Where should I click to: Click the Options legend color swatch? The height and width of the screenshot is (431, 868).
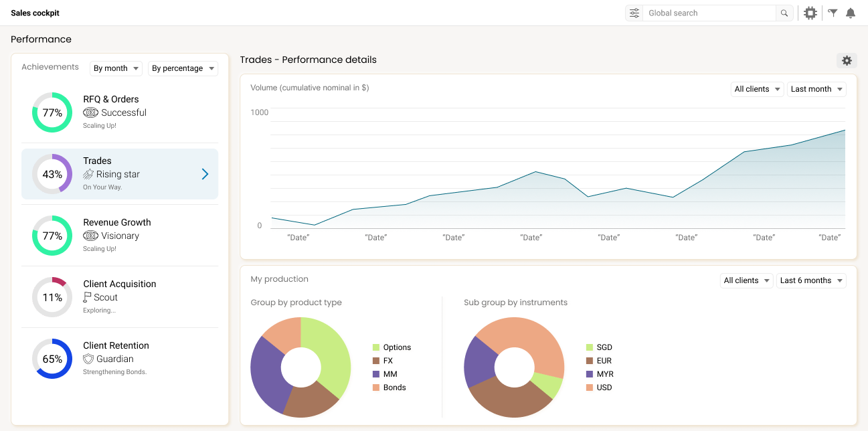376,347
